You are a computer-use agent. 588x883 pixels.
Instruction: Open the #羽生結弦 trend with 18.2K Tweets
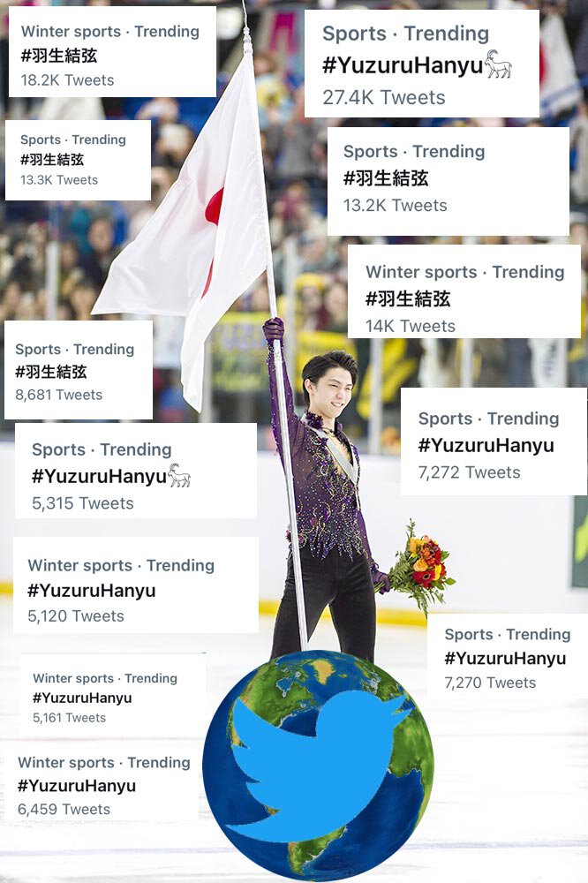click(x=113, y=52)
